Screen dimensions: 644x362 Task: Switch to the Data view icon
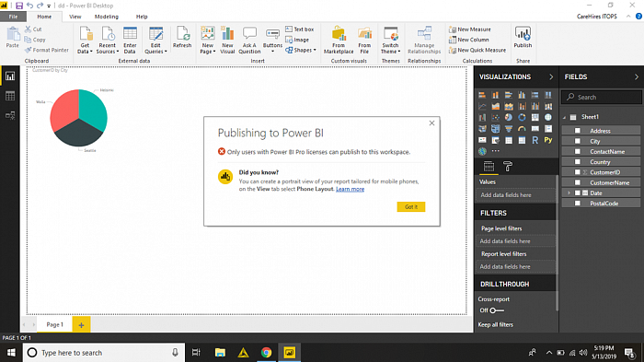[10, 96]
